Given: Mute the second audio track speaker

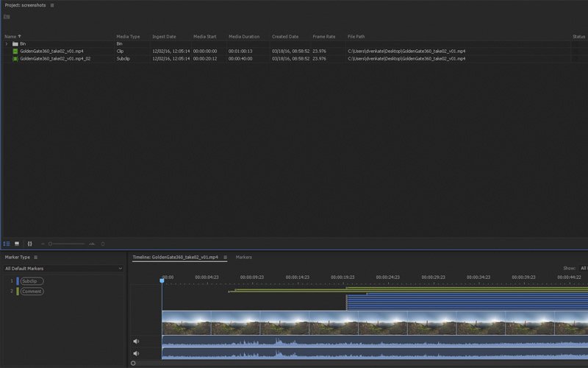Looking at the screenshot, I should pos(136,355).
